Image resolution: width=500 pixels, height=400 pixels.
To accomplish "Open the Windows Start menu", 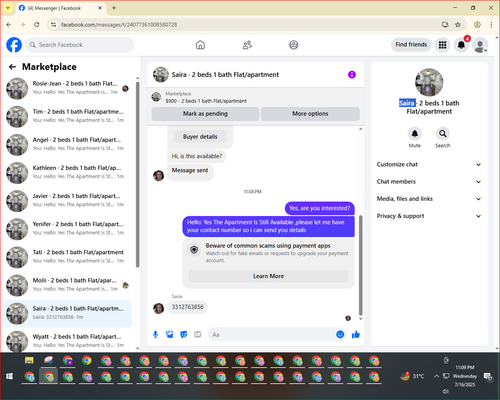I will 9,376.
